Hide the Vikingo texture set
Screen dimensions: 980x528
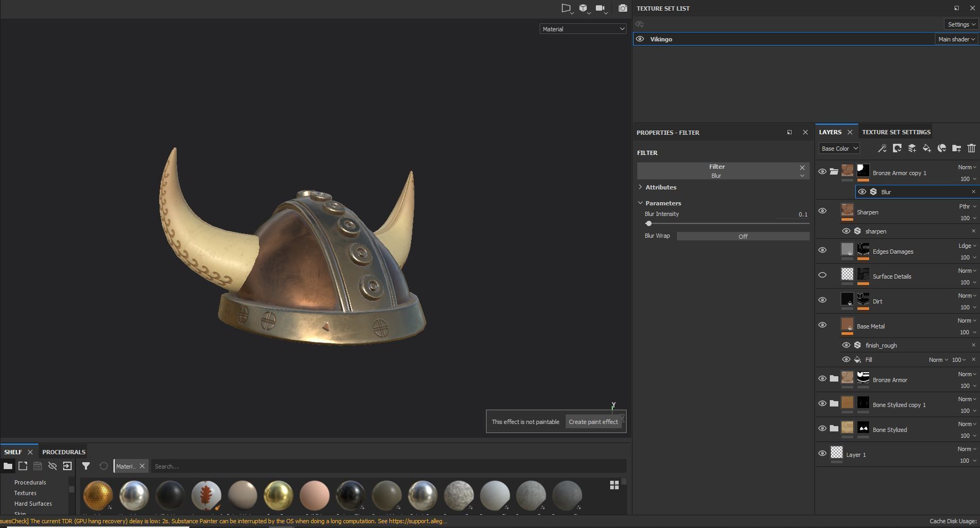[x=640, y=39]
